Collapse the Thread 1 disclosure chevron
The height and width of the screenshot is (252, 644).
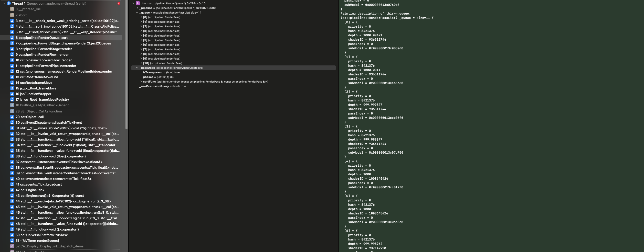click(5, 3)
